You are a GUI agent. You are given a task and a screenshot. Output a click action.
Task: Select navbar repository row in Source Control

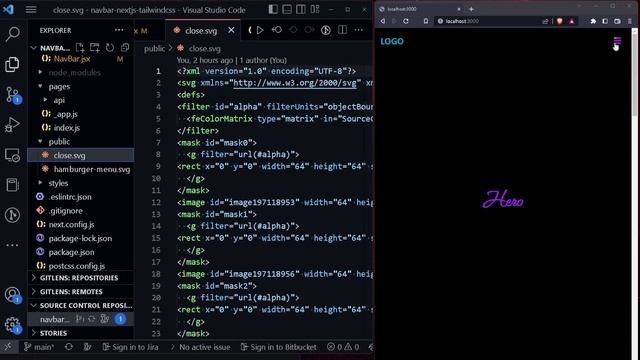(x=81, y=319)
